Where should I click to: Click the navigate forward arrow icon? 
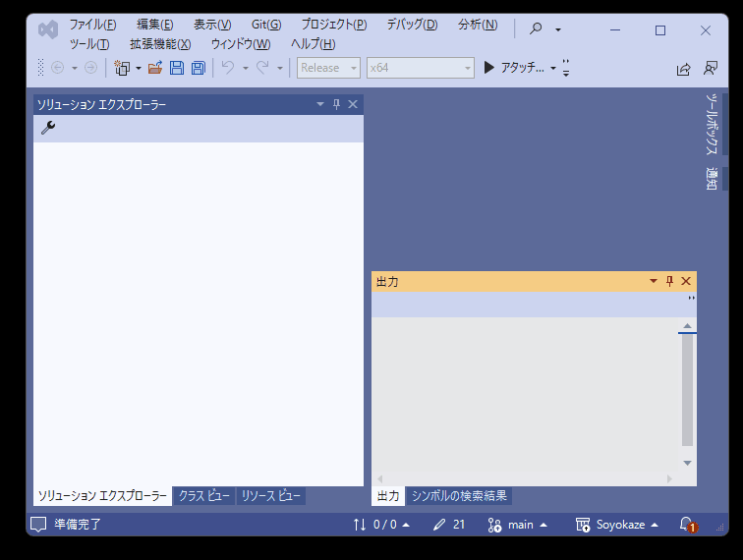coord(90,68)
